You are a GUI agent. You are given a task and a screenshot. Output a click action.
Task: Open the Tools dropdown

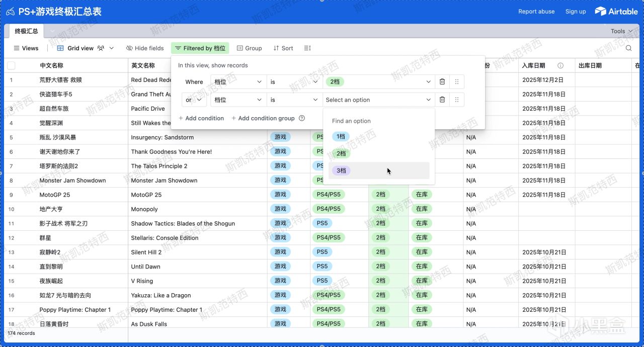621,31
